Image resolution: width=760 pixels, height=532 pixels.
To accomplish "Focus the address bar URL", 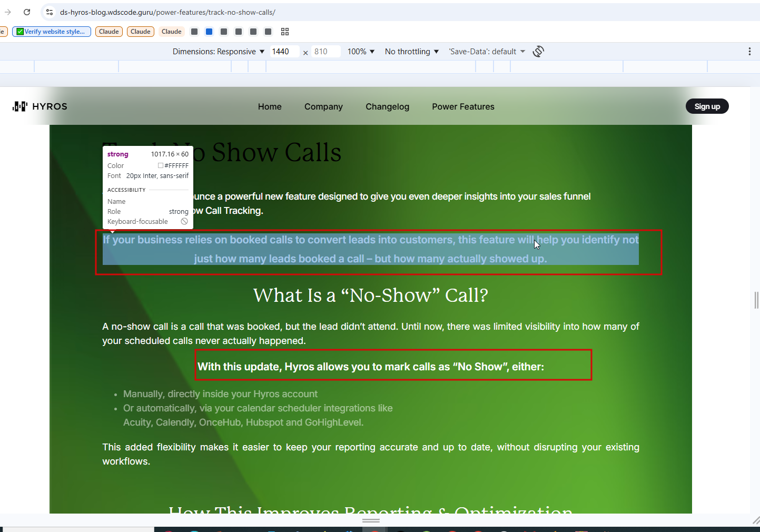I will (167, 12).
